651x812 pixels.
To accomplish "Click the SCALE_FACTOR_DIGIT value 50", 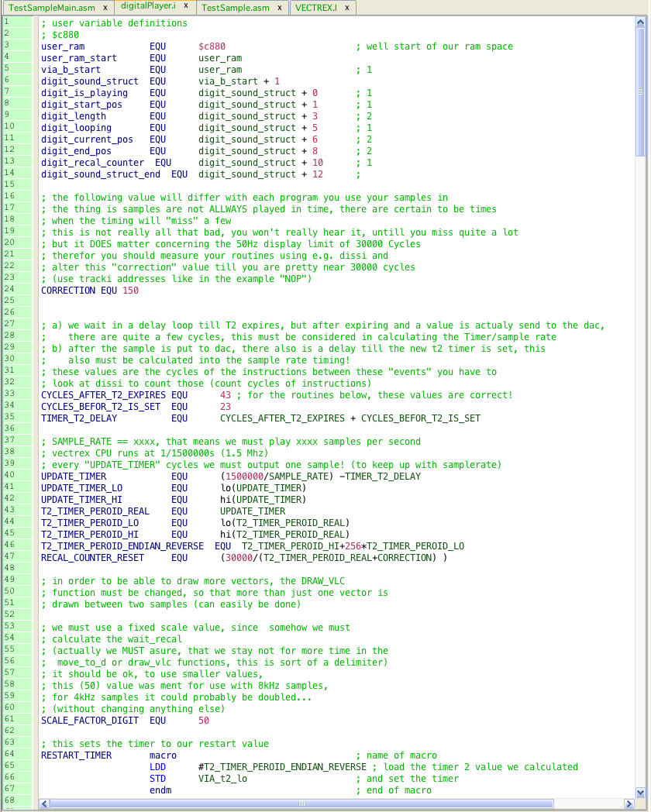I will [204, 721].
